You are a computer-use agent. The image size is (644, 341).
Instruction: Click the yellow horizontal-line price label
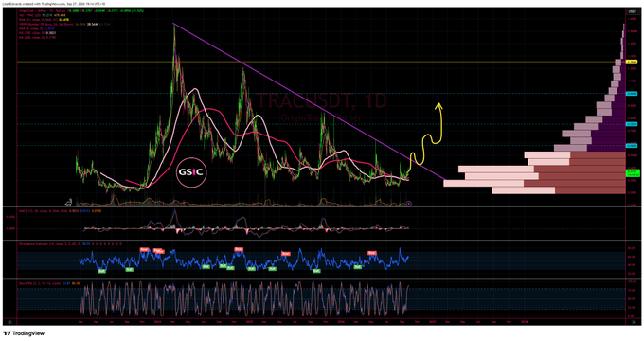(632, 62)
